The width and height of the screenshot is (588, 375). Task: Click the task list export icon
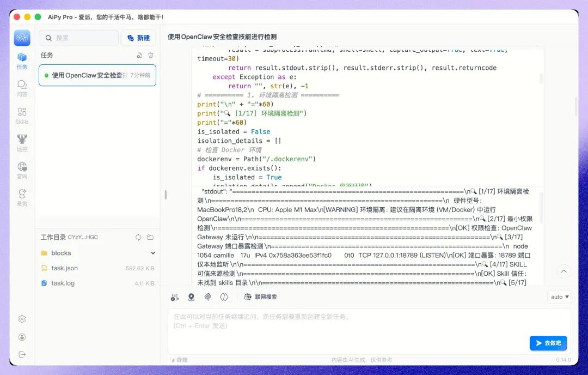point(139,55)
